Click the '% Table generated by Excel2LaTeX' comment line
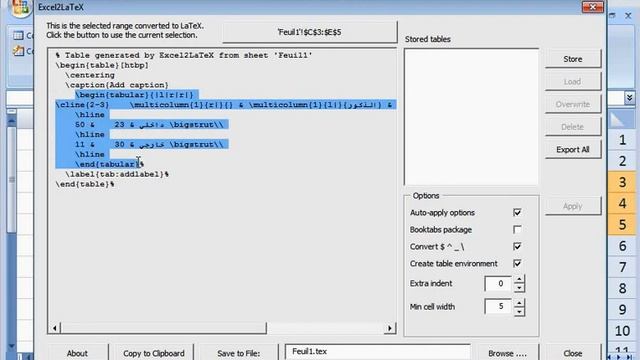This screenshot has height=360, width=640. 184,55
